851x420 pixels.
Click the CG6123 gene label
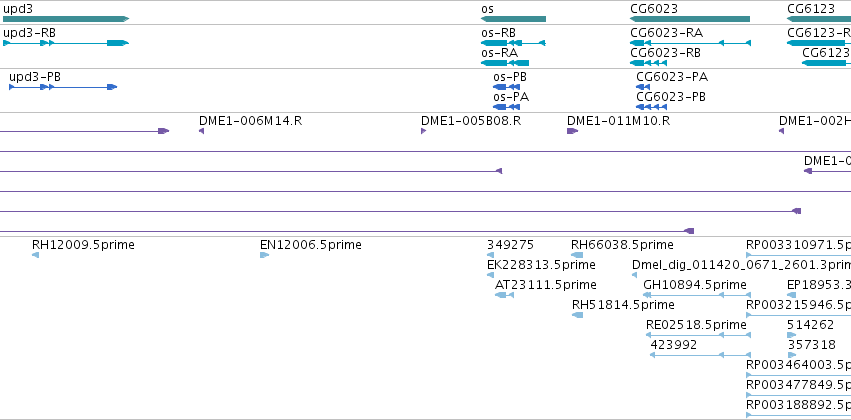tap(811, 9)
